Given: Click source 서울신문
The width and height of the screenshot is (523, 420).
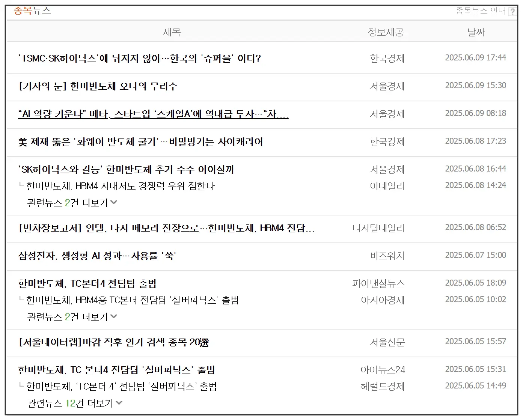Looking at the screenshot, I should tap(387, 342).
